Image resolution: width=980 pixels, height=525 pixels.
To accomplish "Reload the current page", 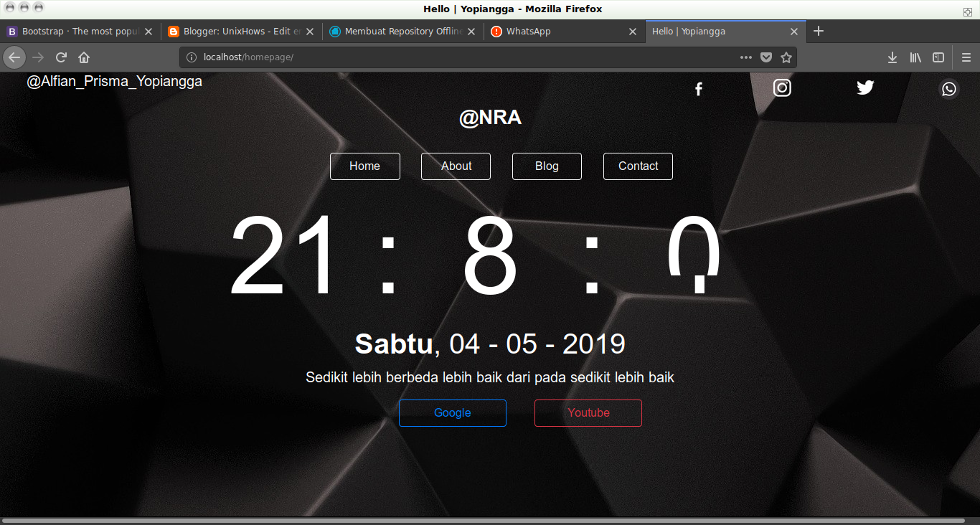I will (62, 57).
